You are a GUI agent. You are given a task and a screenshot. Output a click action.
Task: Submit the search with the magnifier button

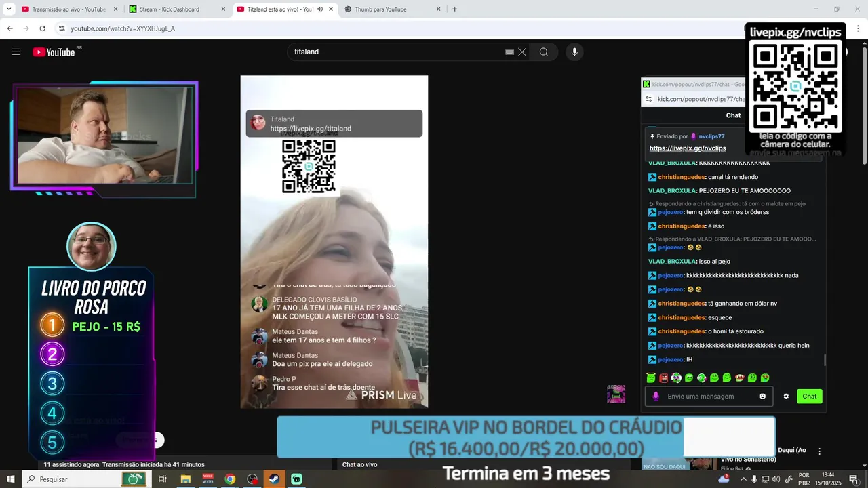point(544,52)
